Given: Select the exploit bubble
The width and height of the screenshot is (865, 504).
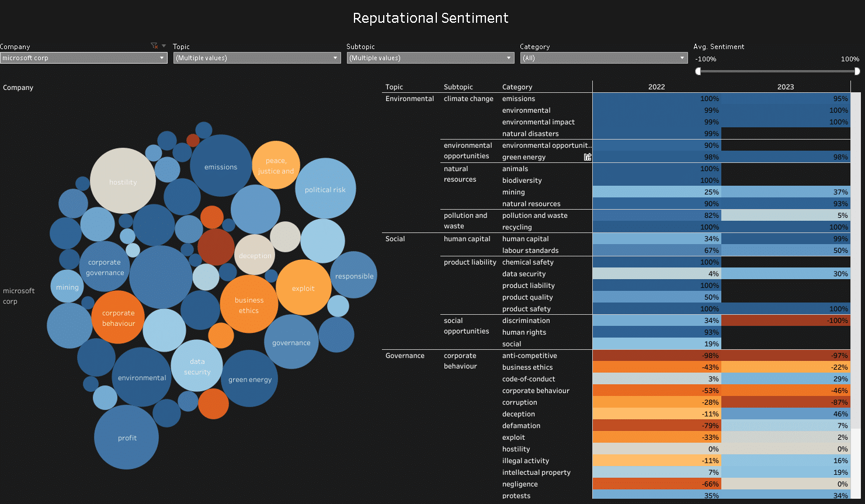Looking at the screenshot, I should 303,287.
